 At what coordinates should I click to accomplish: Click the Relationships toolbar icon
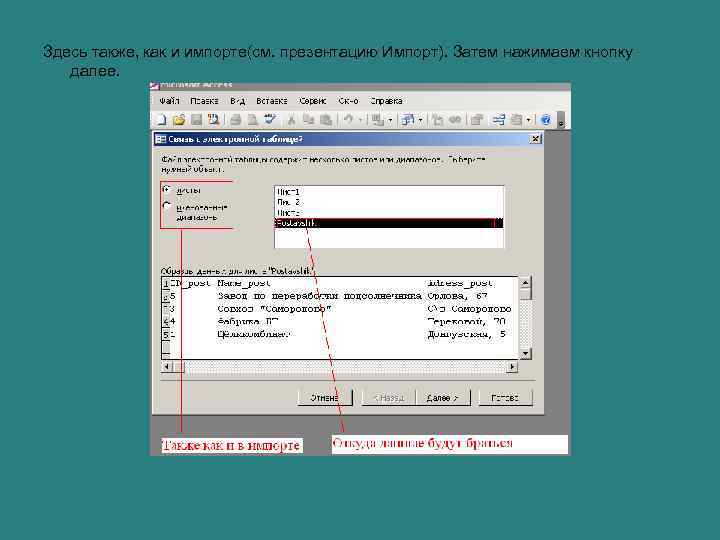[x=498, y=120]
